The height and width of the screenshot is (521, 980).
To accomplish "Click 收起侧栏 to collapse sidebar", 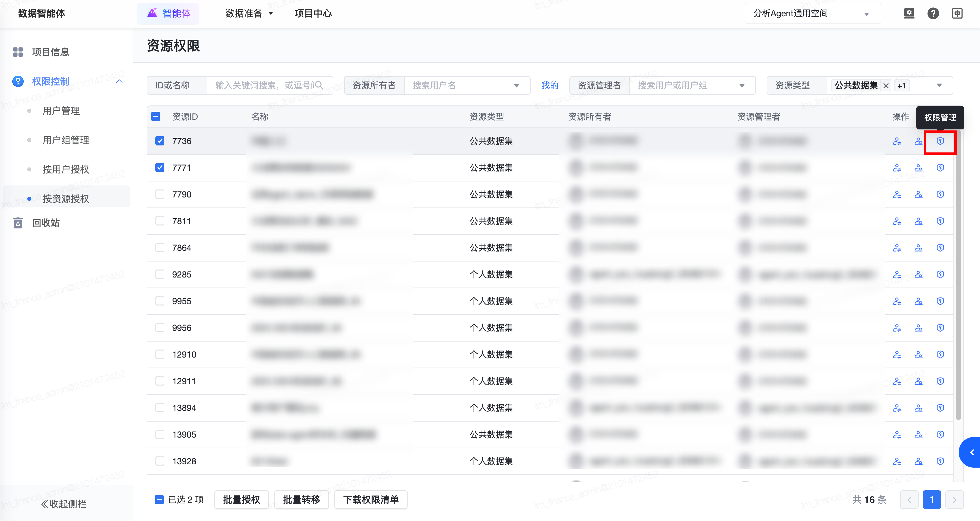I will pos(64,504).
